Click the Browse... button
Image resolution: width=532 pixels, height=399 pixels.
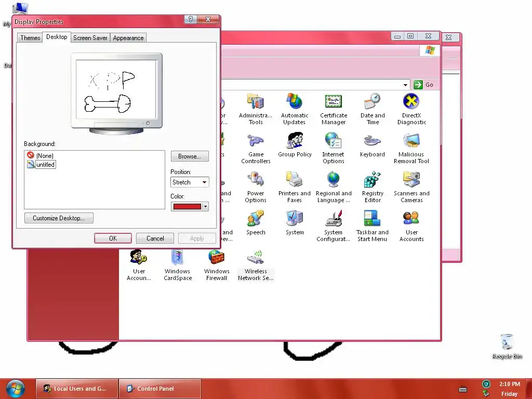[x=190, y=156]
